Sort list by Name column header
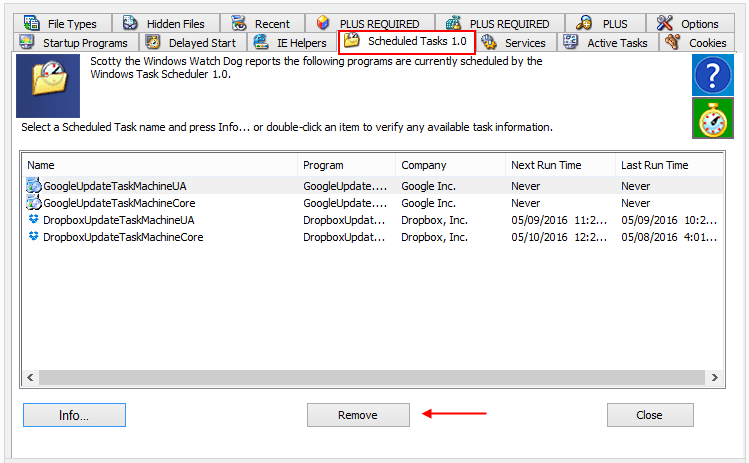749x463 pixels. 160,165
